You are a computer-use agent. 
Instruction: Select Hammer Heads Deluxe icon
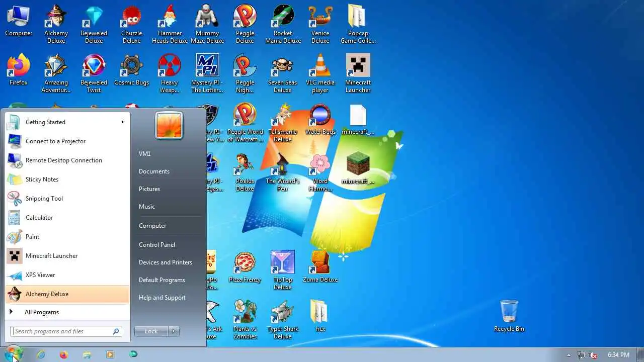click(x=170, y=24)
